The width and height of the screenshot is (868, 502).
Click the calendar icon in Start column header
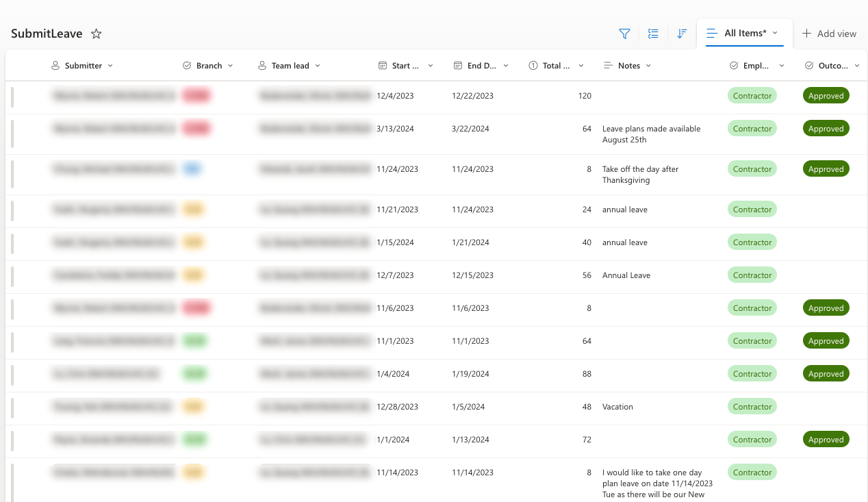tap(383, 66)
